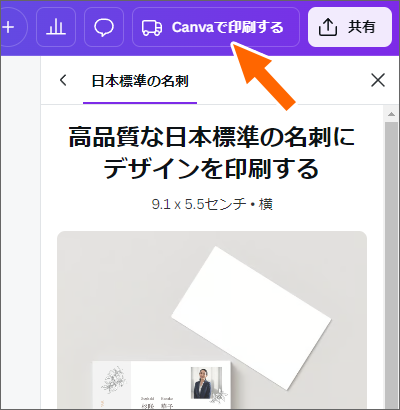Click the 9.1 x 5.5センチ・横 size label
The image size is (400, 410).
tap(212, 204)
